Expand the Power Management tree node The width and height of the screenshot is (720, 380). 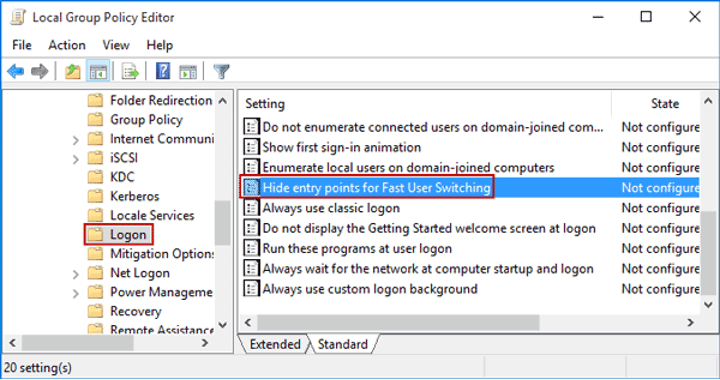click(75, 293)
